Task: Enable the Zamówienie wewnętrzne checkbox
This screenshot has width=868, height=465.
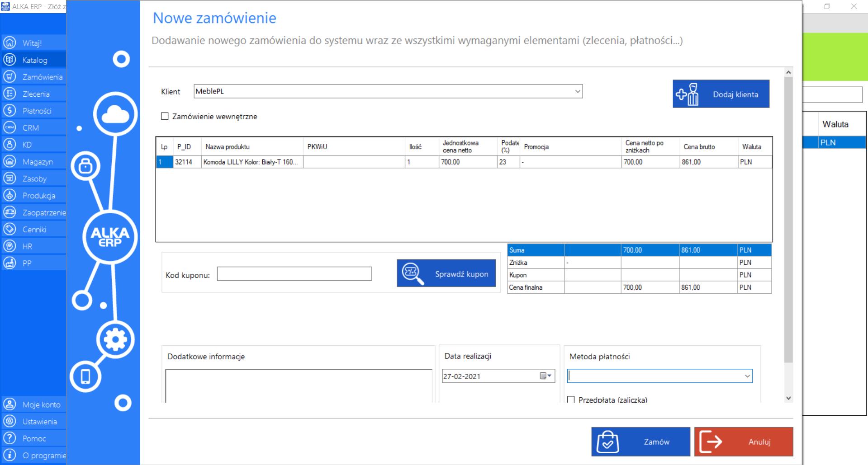Action: [x=165, y=116]
